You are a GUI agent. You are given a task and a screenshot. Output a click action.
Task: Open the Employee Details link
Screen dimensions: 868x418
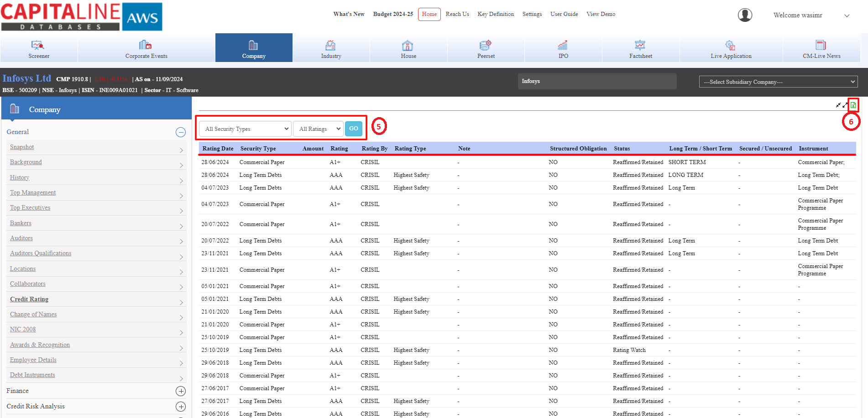point(33,360)
